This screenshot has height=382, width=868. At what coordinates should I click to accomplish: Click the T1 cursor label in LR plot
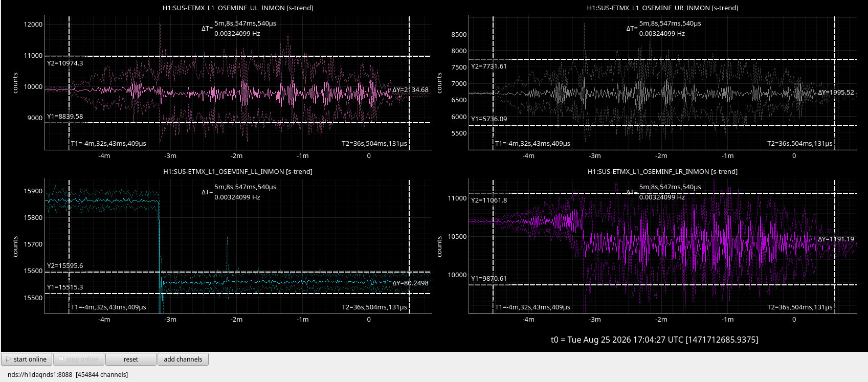click(532, 307)
